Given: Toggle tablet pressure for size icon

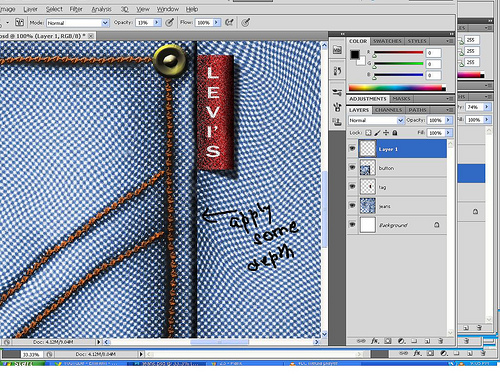Looking at the screenshot, I should pyautogui.click(x=246, y=22).
